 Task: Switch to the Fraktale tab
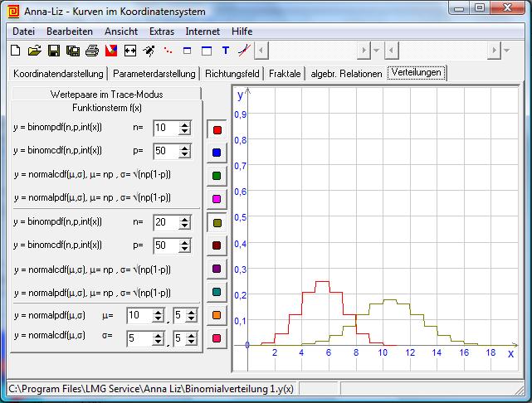[x=286, y=74]
